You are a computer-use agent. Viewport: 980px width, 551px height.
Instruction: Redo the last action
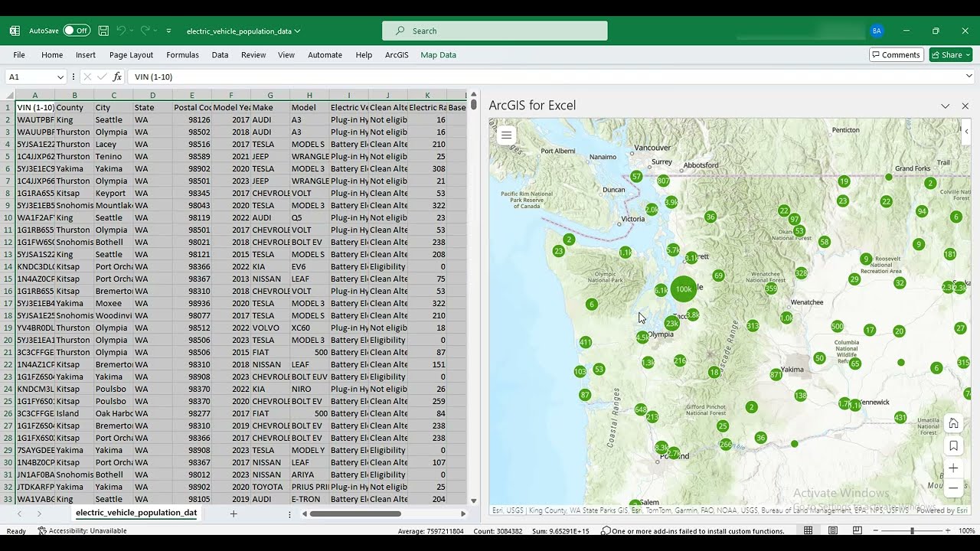pyautogui.click(x=145, y=31)
